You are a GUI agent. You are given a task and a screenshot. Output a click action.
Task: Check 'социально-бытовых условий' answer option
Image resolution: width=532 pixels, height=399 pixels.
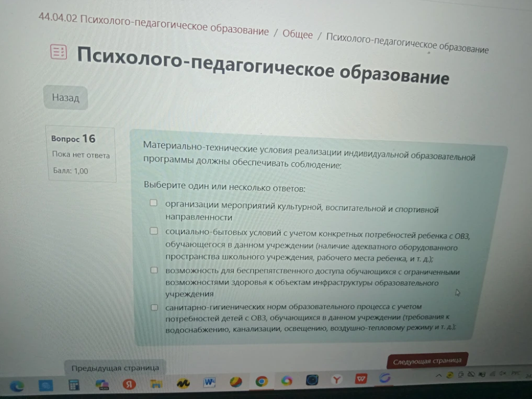pos(154,231)
